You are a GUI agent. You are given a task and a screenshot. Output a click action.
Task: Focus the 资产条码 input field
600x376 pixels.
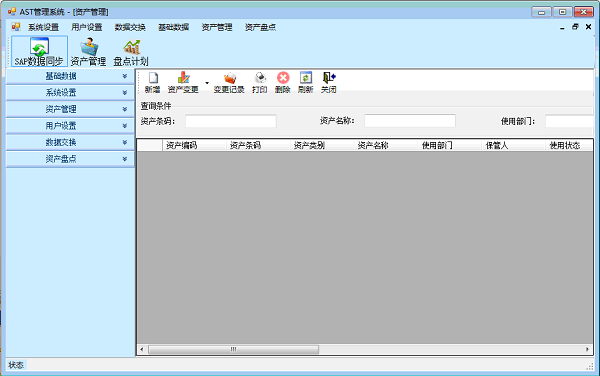point(231,121)
